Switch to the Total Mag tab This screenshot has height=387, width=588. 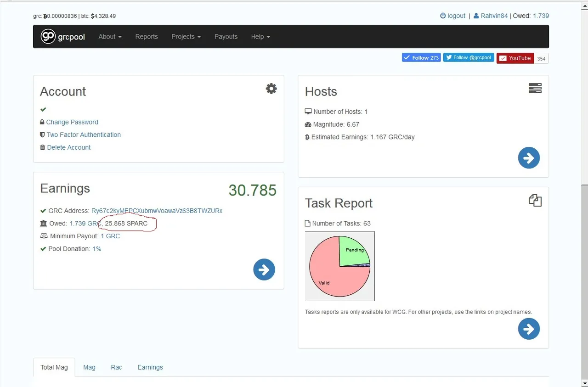click(54, 367)
